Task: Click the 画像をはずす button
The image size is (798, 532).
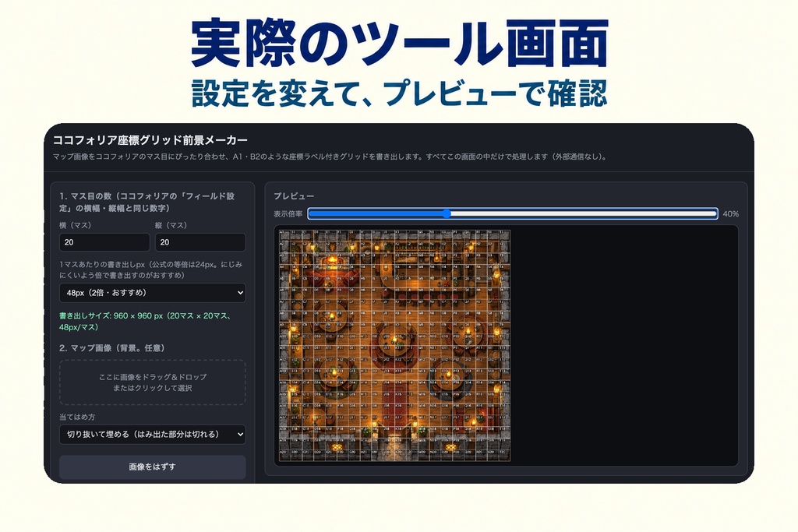Action: point(152,467)
